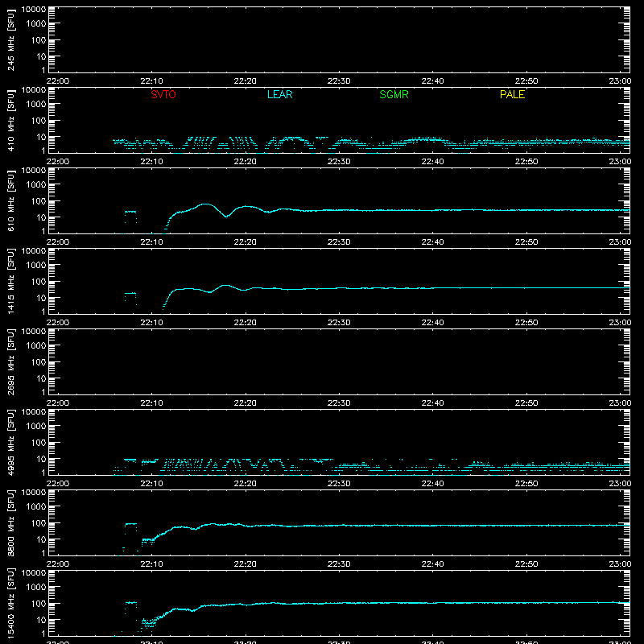The image size is (644, 644).
Task: Select the green SGMR station label
Action: 394,94
